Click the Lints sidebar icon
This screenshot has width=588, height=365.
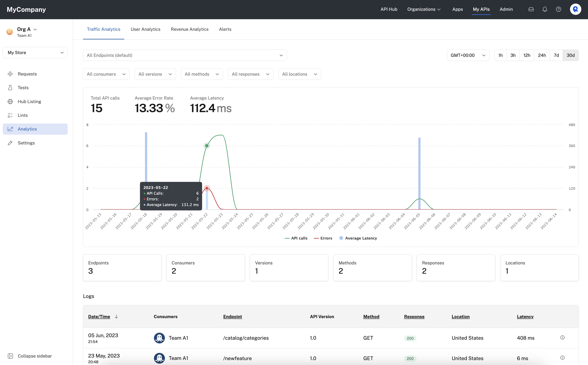coord(11,115)
